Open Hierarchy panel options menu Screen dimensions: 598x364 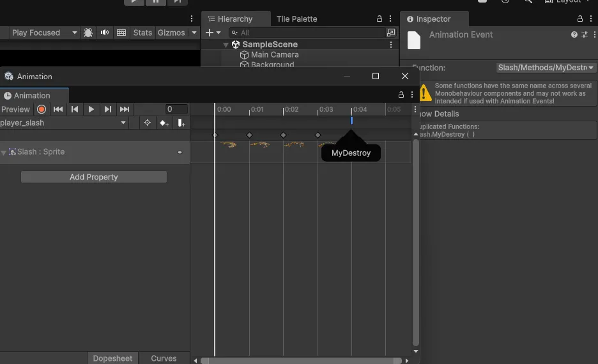point(390,19)
